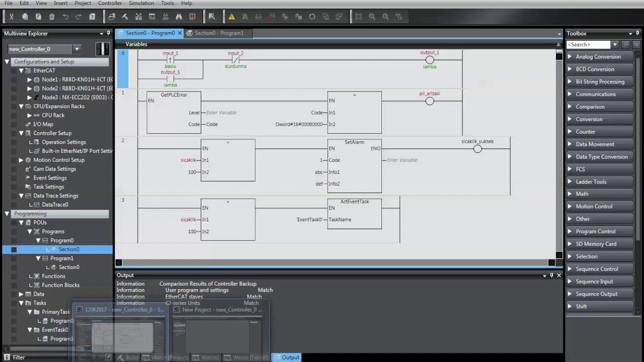The width and height of the screenshot is (644, 362).
Task: Open the Insert menu
Action: (60, 3)
